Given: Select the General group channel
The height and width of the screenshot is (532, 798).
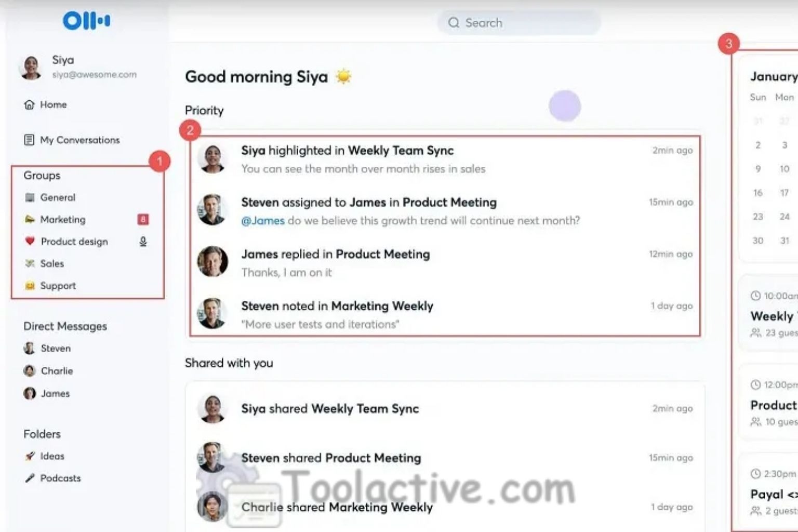Looking at the screenshot, I should pos(57,197).
